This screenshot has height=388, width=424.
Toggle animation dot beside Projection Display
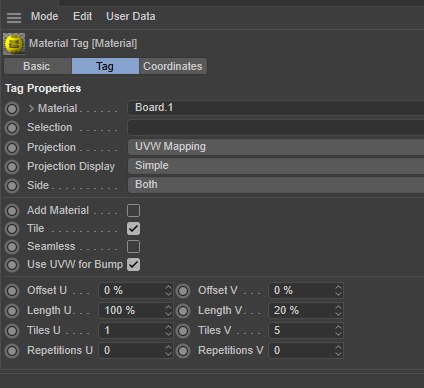coord(12,167)
